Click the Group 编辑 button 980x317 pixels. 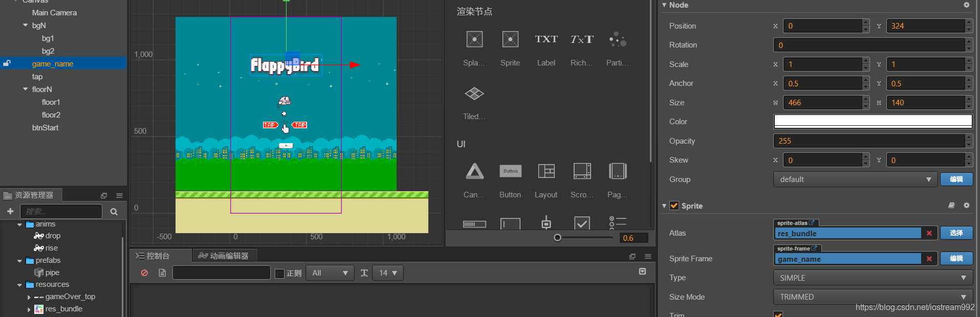956,179
